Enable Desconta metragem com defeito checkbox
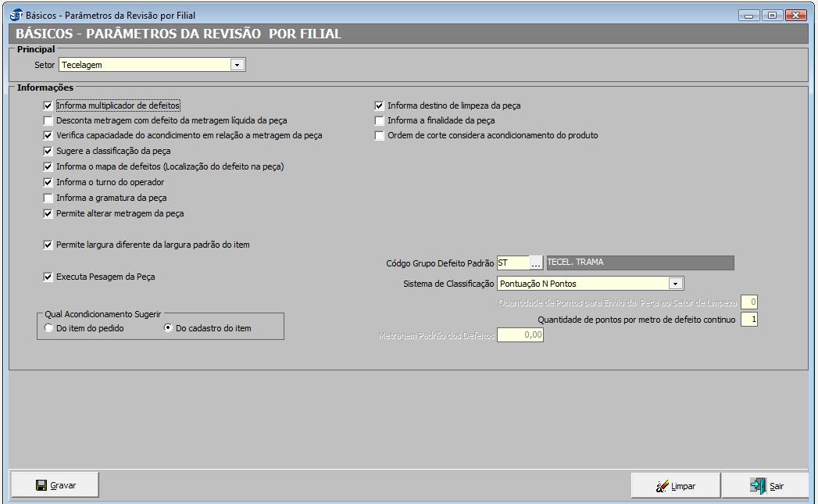The width and height of the screenshot is (818, 504). [48, 121]
